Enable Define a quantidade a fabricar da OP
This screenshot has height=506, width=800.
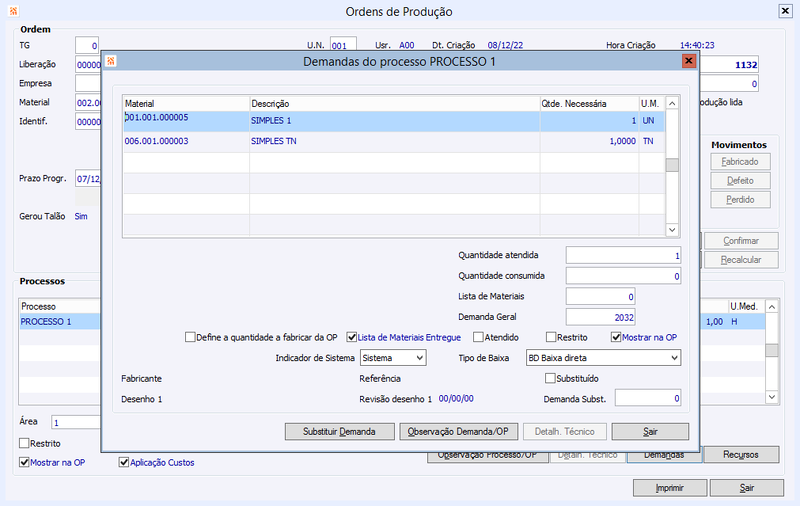pyautogui.click(x=190, y=337)
